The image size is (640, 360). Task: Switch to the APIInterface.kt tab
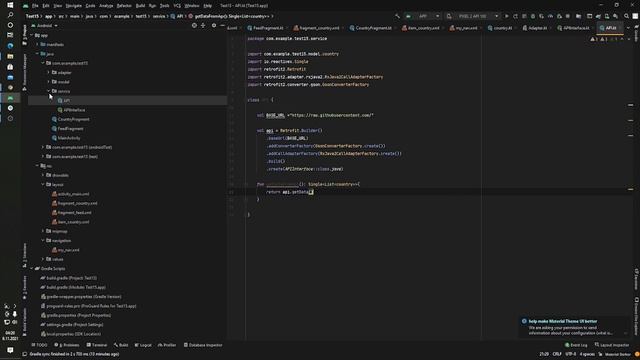coord(573,28)
